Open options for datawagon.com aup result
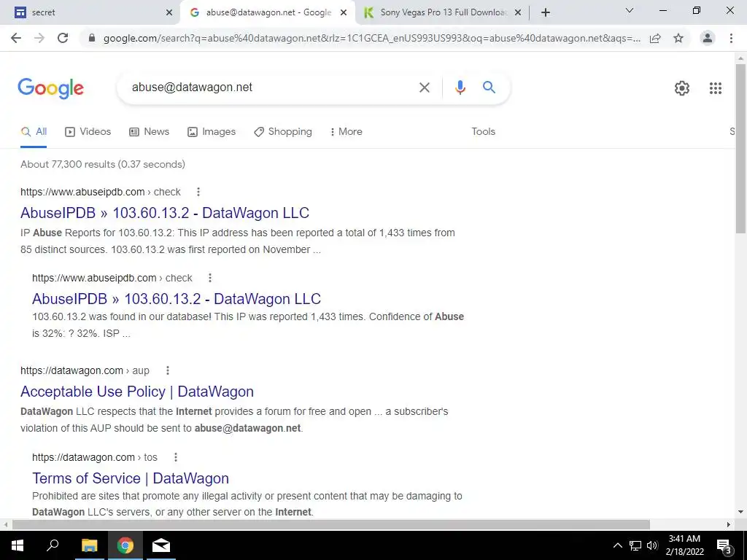Image resolution: width=747 pixels, height=560 pixels. 168,370
